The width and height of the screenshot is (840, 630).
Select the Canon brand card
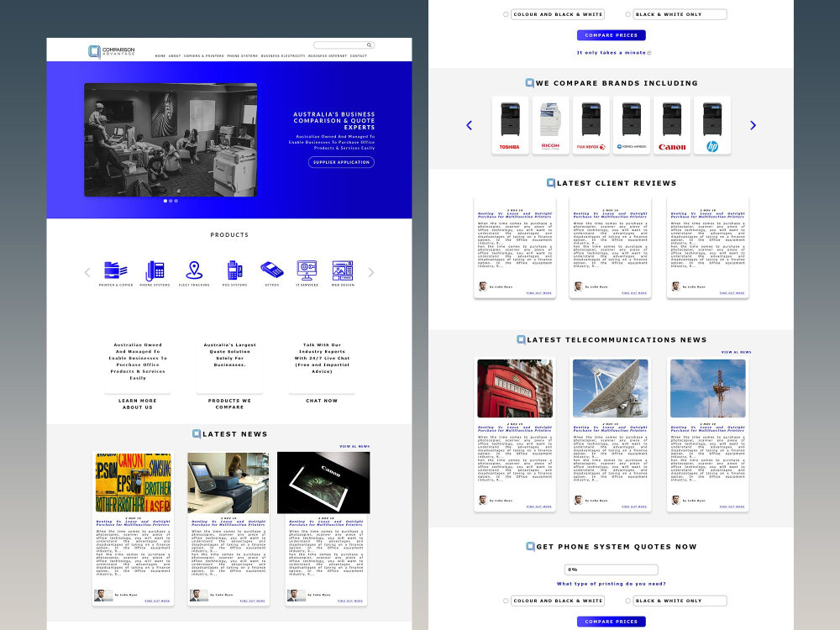point(672,125)
